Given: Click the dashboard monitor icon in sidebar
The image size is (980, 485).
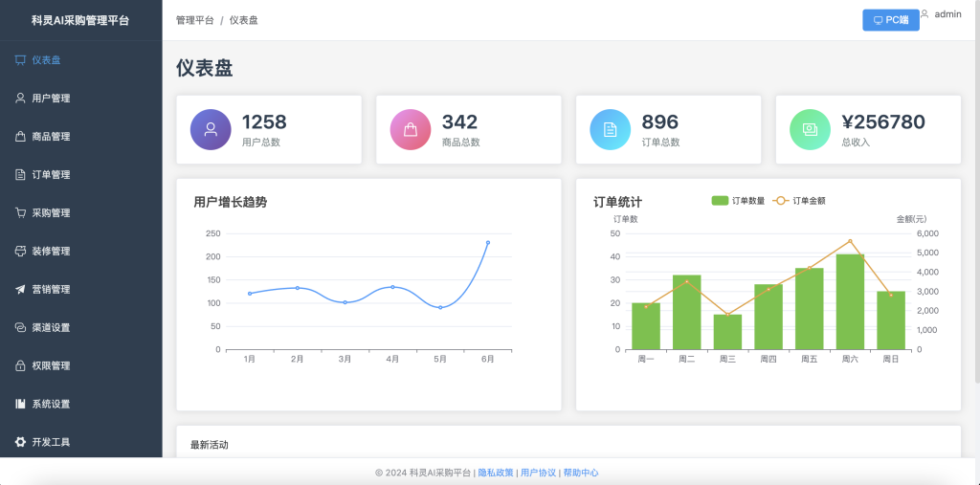Looking at the screenshot, I should 20,60.
